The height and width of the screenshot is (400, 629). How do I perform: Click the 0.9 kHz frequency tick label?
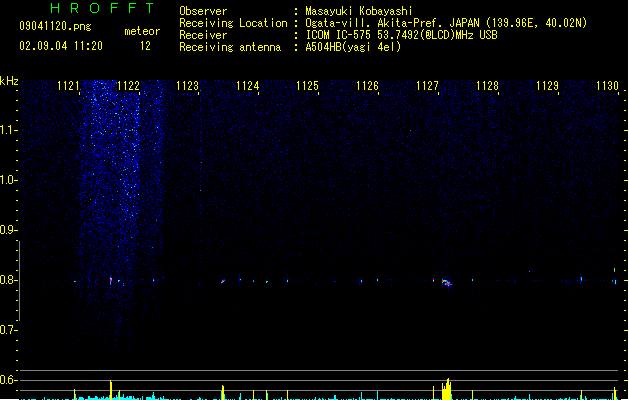tap(8, 230)
